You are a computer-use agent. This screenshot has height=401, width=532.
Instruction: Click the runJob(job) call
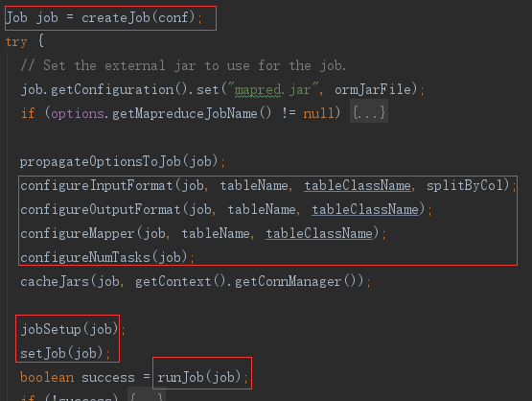[x=199, y=377]
